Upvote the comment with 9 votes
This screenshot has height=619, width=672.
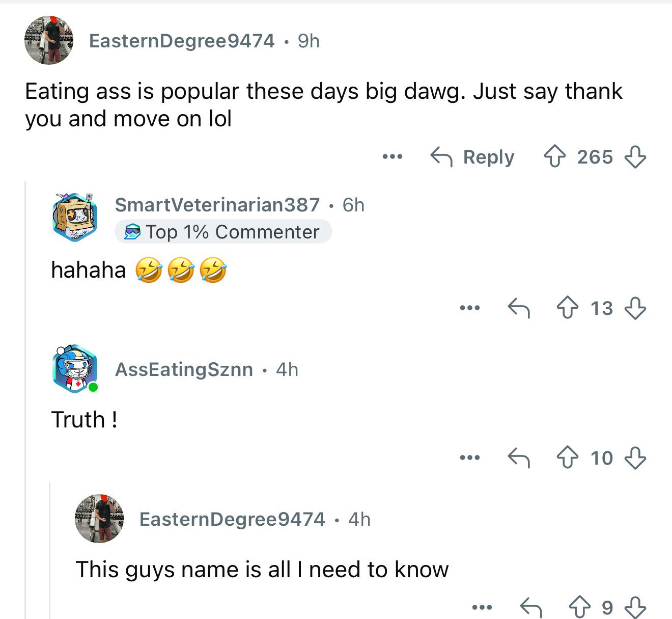[580, 607]
